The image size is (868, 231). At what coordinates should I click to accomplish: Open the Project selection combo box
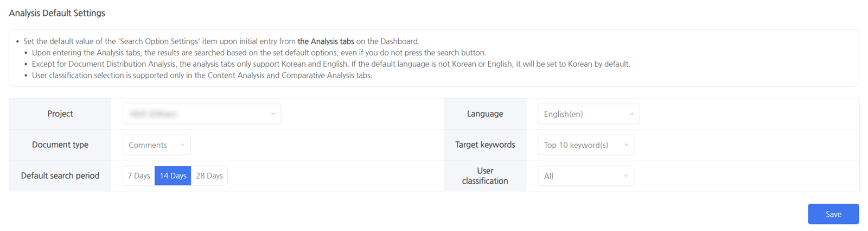coord(195,114)
